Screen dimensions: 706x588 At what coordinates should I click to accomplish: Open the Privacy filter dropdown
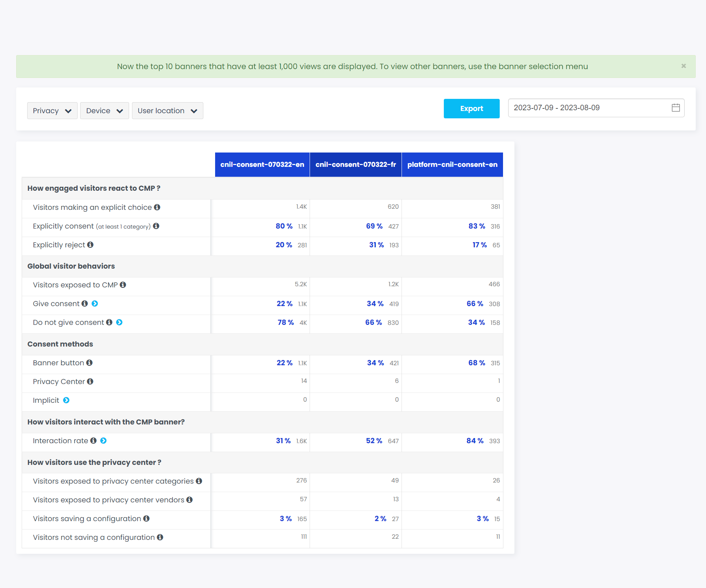coord(52,111)
